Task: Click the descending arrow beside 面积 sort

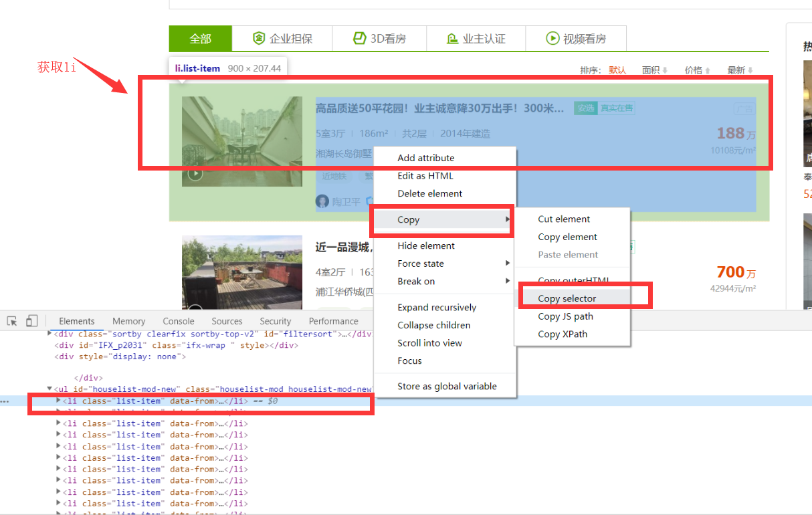Action: [665, 69]
